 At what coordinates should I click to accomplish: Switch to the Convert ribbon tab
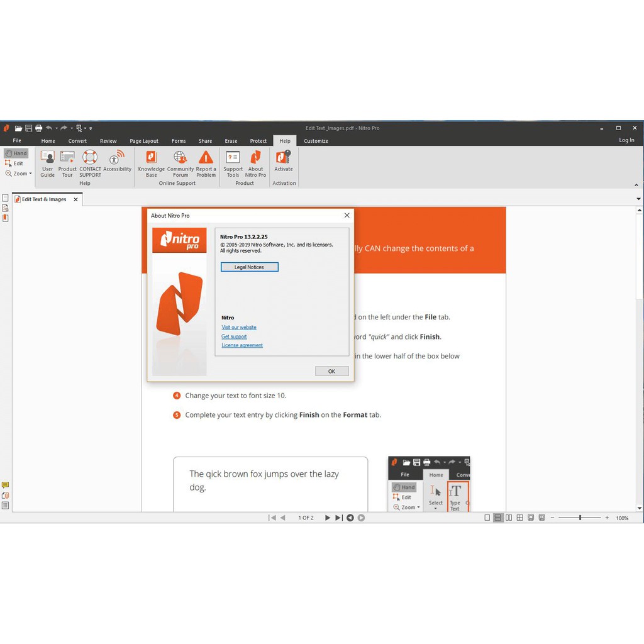[78, 141]
